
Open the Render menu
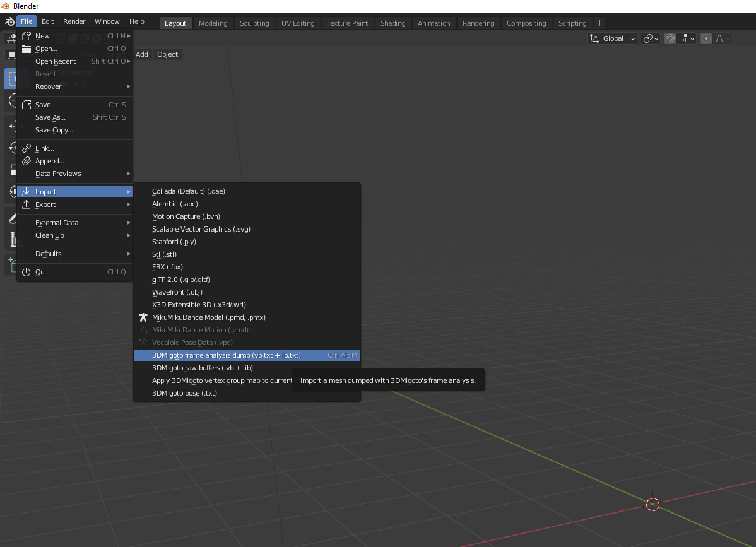click(74, 21)
